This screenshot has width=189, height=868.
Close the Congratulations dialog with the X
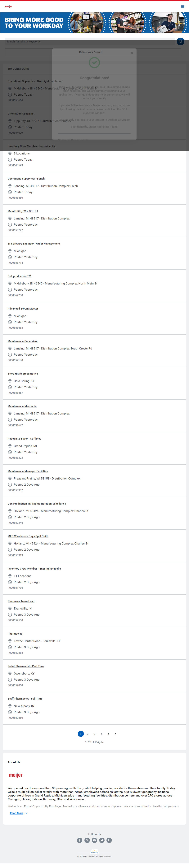coord(132,53)
